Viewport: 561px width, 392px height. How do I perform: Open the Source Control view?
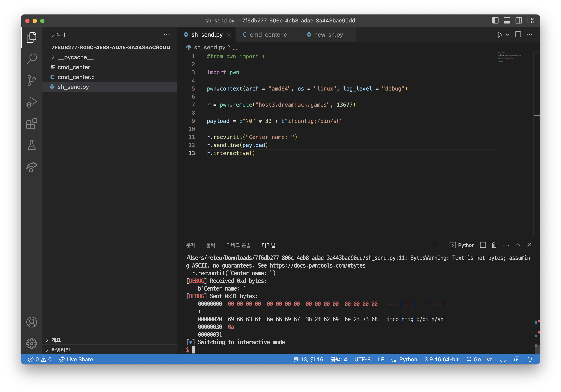[32, 80]
